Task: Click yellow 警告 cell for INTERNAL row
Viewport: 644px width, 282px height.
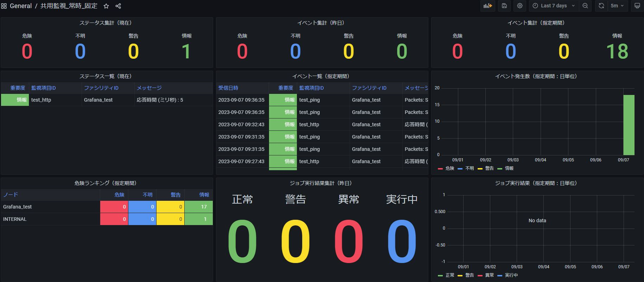Action: click(x=171, y=219)
